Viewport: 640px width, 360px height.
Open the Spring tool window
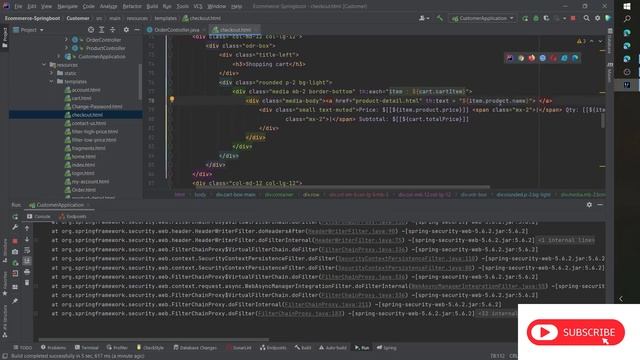[x=387, y=348]
